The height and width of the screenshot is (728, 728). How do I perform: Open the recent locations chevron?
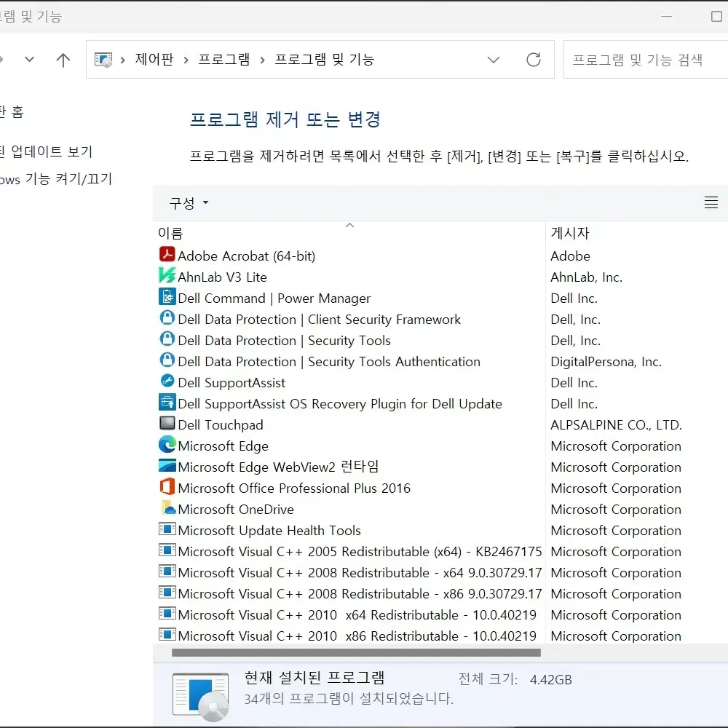(x=29, y=60)
